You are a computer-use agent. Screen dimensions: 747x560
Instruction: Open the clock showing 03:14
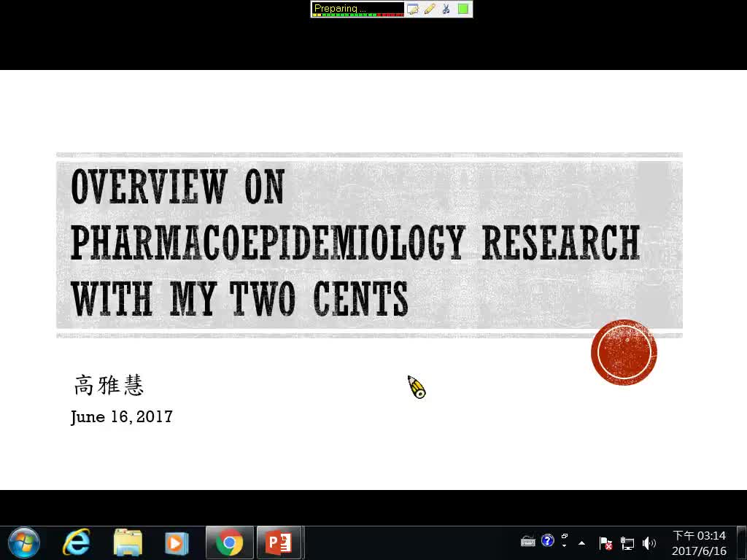point(699,542)
